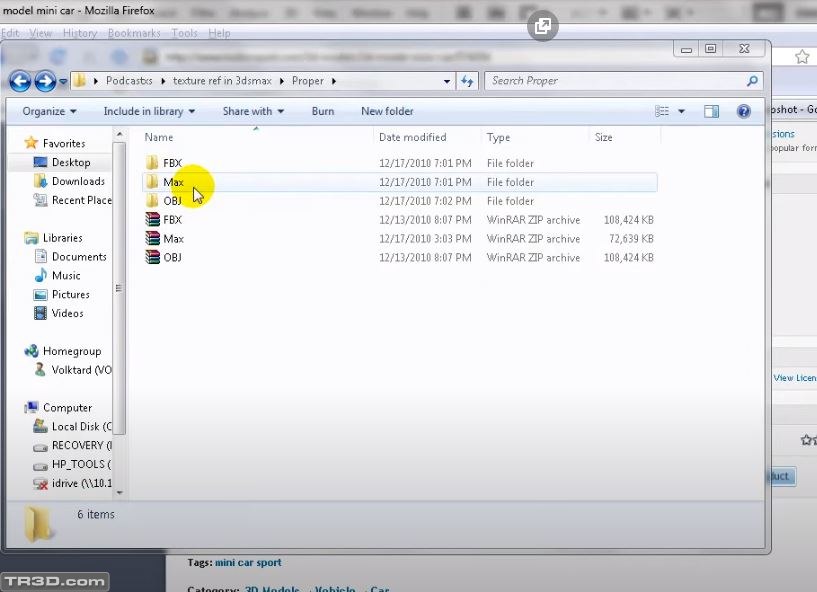Viewport: 817px width, 592px height.
Task: Open the Bookmarks menu in Firefox
Action: [134, 33]
